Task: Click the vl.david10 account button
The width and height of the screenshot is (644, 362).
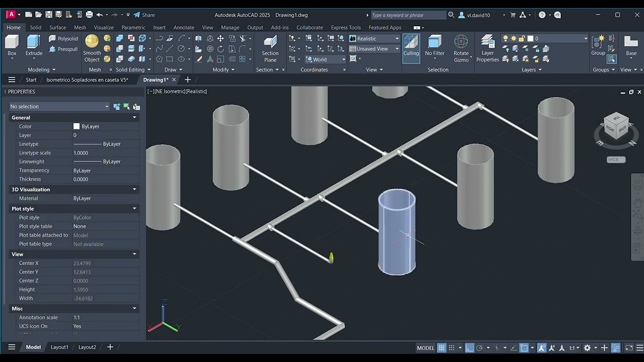Action: (478, 15)
